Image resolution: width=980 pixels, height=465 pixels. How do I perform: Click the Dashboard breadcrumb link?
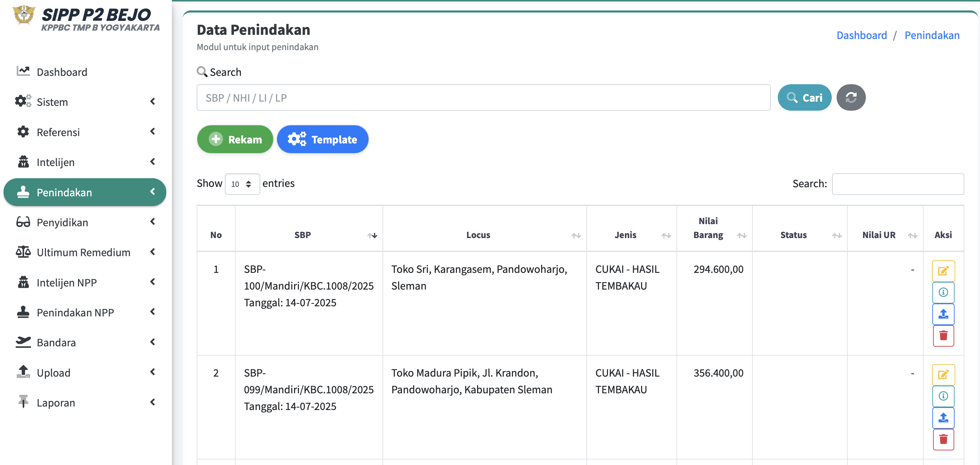[861, 35]
